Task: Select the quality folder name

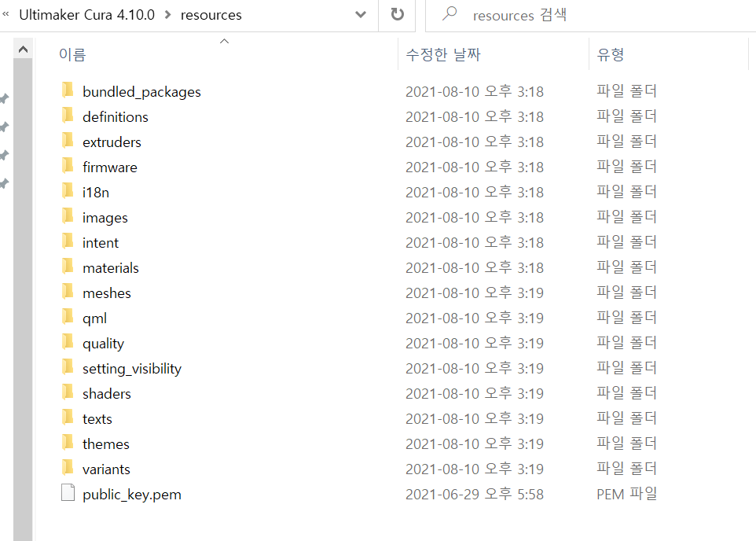Action: 103,344
